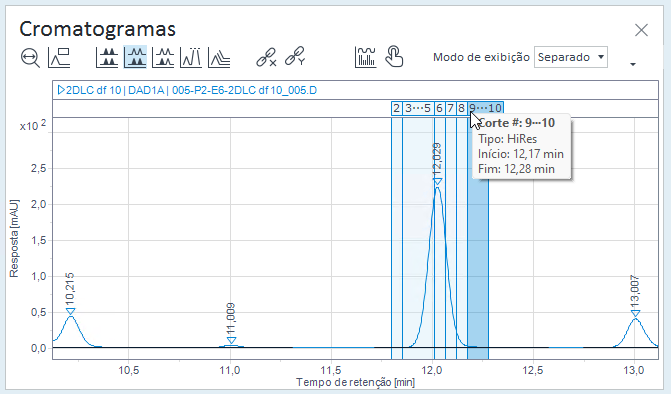Toggle the highlighted stacked chromatogram layout icon
Viewport: 671px width, 394px height.
tap(135, 57)
